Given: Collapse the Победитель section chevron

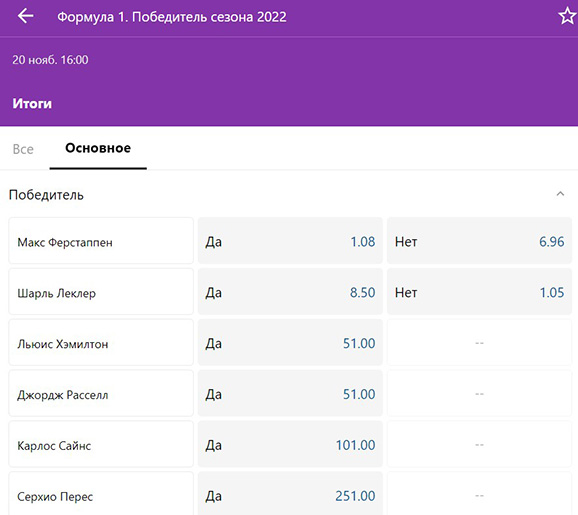Looking at the screenshot, I should tap(560, 194).
